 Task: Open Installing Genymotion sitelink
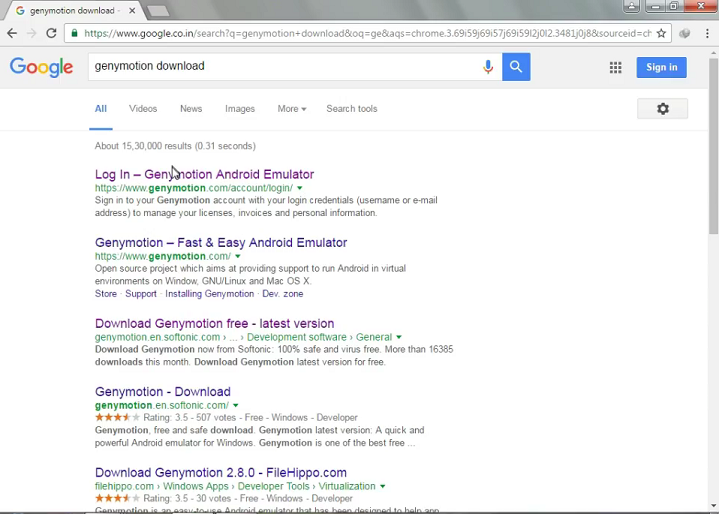pyautogui.click(x=210, y=294)
